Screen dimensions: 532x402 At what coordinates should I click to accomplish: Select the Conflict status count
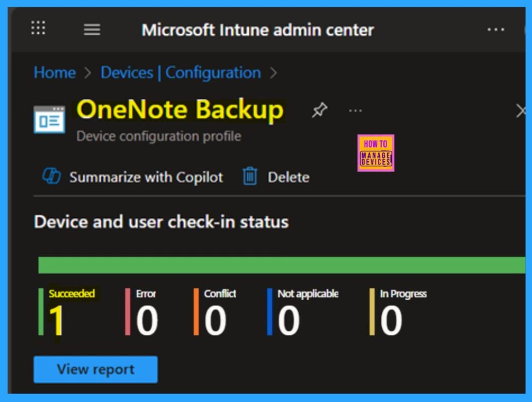(215, 320)
